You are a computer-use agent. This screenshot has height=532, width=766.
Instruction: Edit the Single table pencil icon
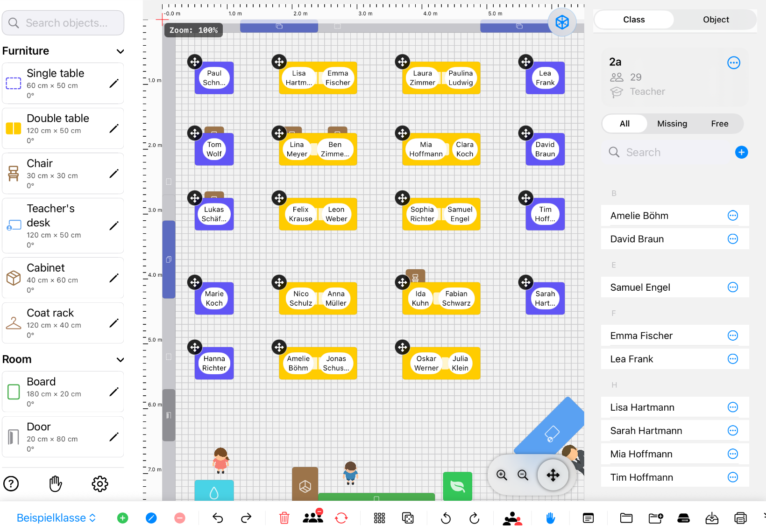tap(114, 84)
